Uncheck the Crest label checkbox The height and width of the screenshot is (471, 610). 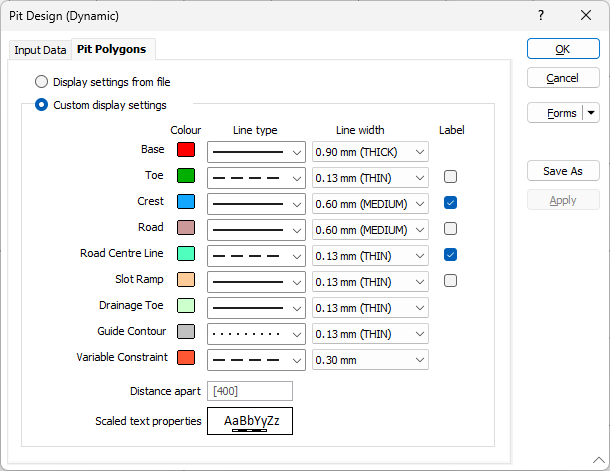pos(451,203)
